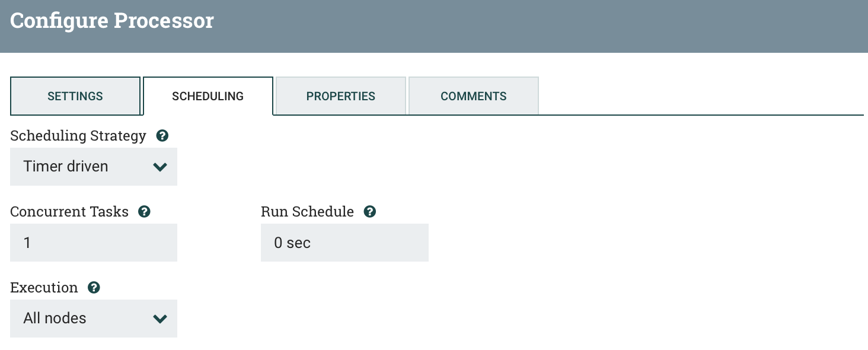
Task: Click the Execution help question mark
Action: pos(94,288)
